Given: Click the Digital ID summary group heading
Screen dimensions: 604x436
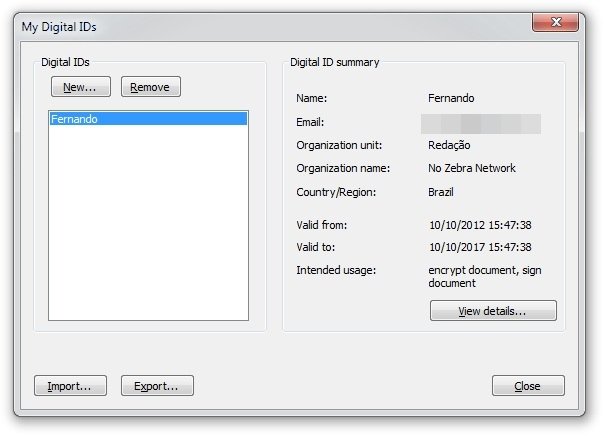Looking at the screenshot, I should 334,62.
